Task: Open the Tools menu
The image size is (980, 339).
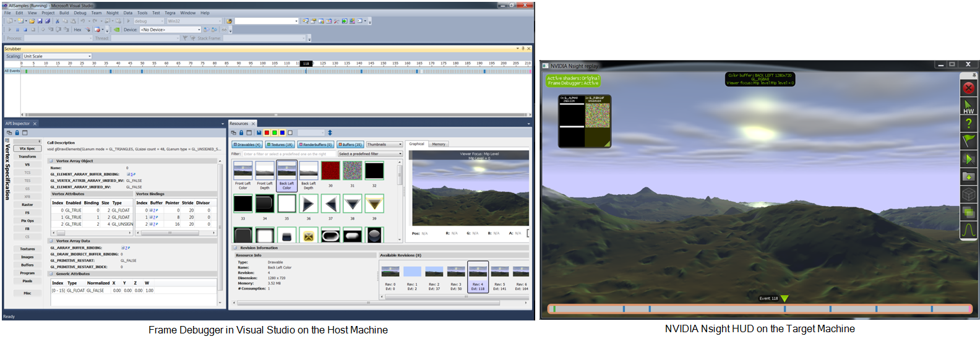Action: tap(142, 12)
